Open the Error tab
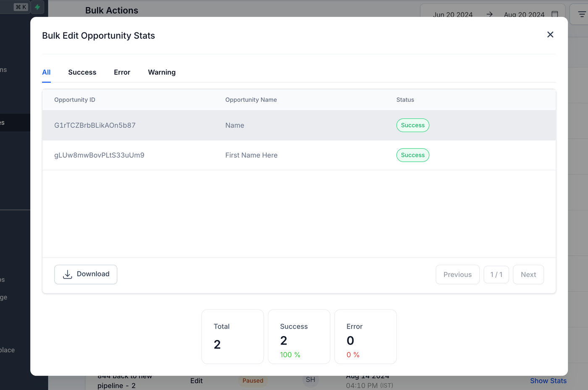 click(x=122, y=72)
